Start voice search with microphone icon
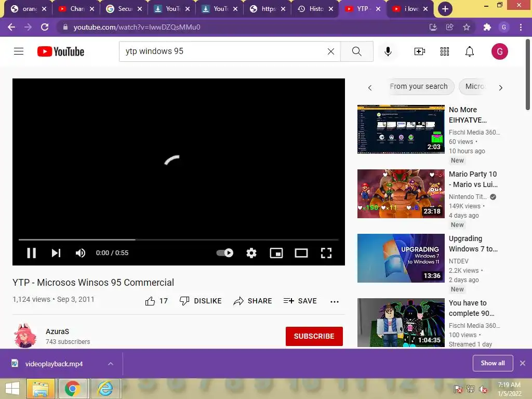This screenshot has height=399, width=532. [x=388, y=51]
